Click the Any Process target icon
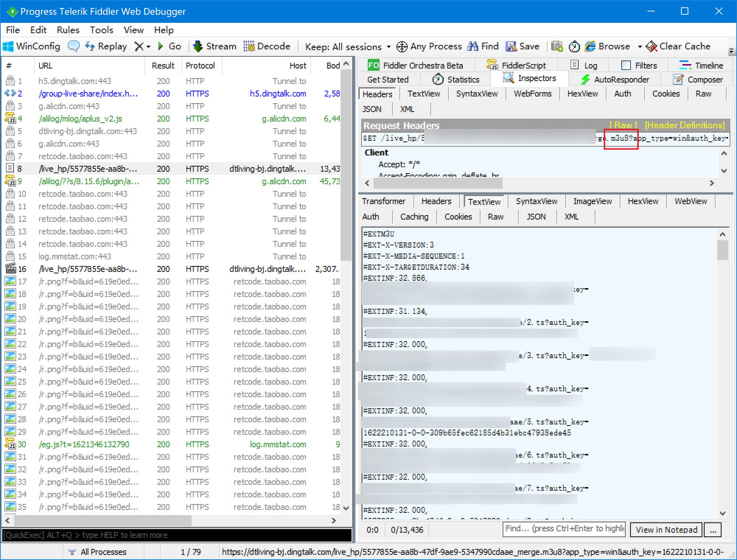Screen dimensions: 737x560 (402, 47)
